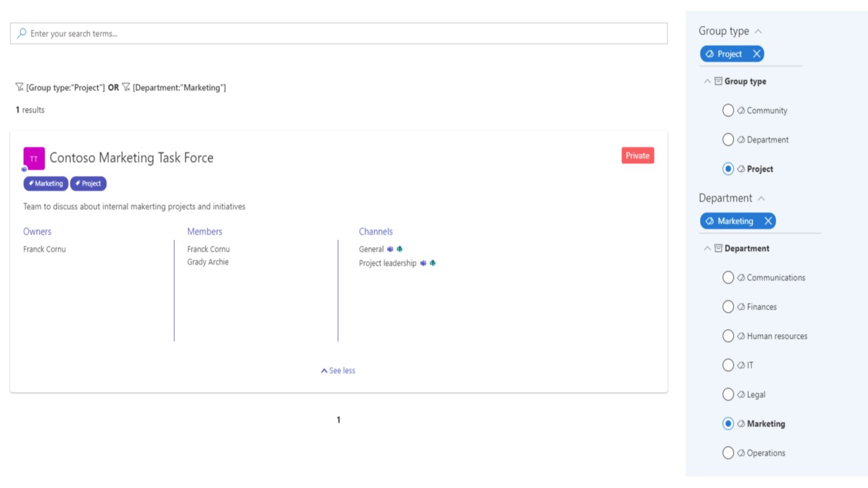This screenshot has height=488, width=868.
Task: Open Contoso Marketing Task Force title
Action: coord(132,158)
